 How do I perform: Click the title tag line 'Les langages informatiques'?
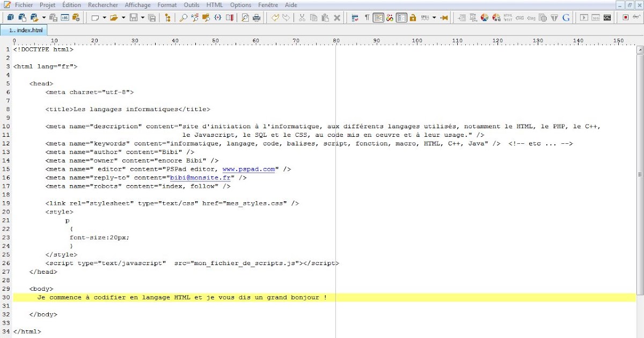(128, 109)
